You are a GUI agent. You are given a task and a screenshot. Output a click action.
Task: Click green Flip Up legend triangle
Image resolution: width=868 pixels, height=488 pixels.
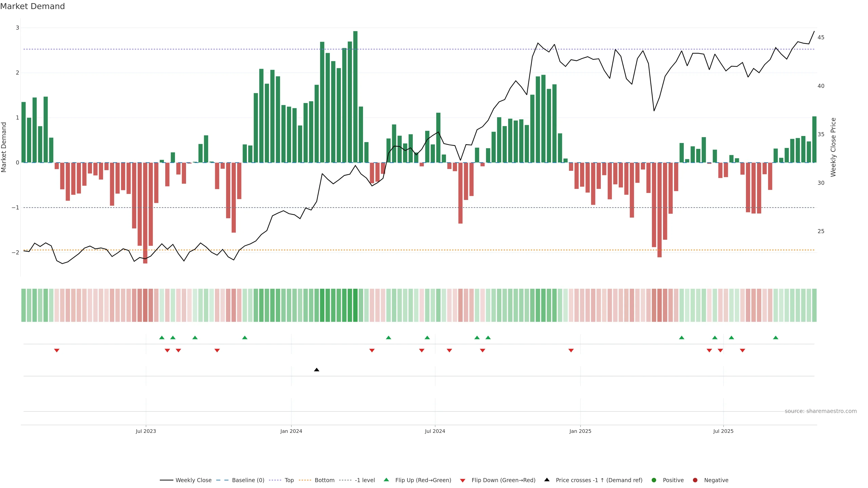point(387,480)
